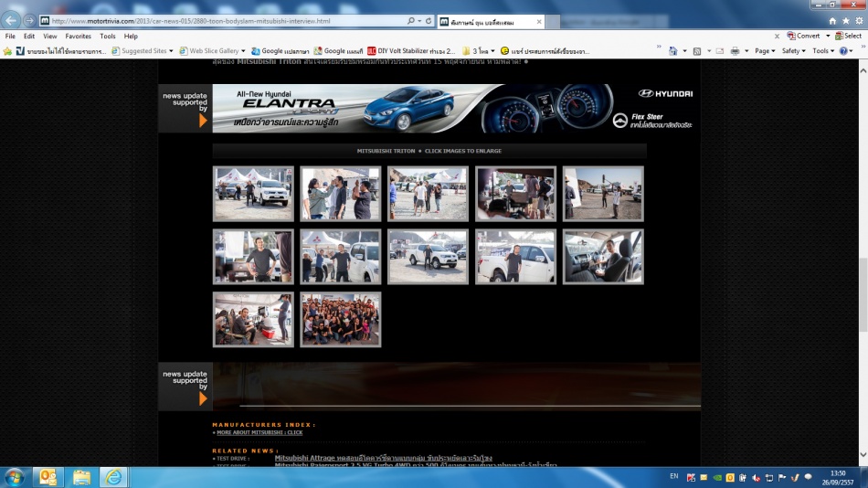
Task: Enlarge the large group photo thumbnail
Action: pyautogui.click(x=341, y=320)
